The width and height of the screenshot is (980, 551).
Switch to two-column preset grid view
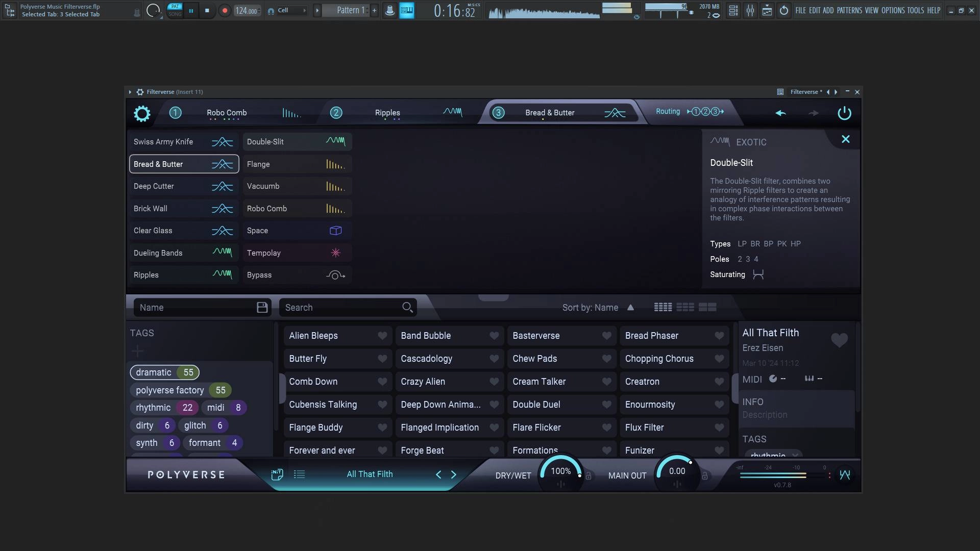707,307
